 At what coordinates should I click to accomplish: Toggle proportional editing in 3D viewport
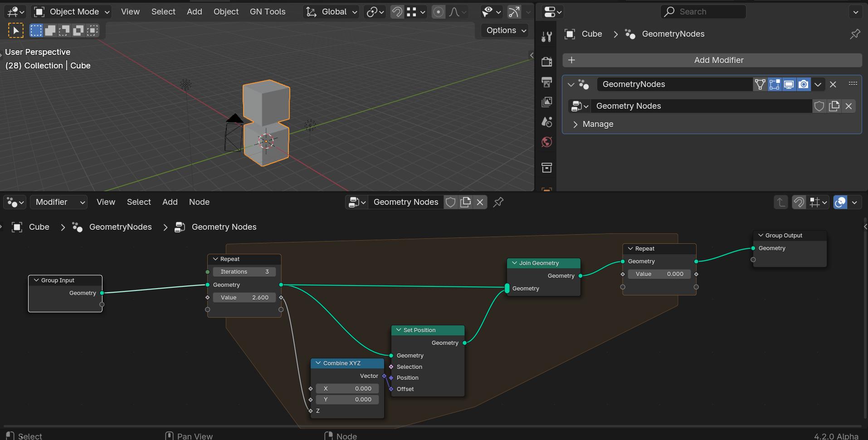(438, 12)
